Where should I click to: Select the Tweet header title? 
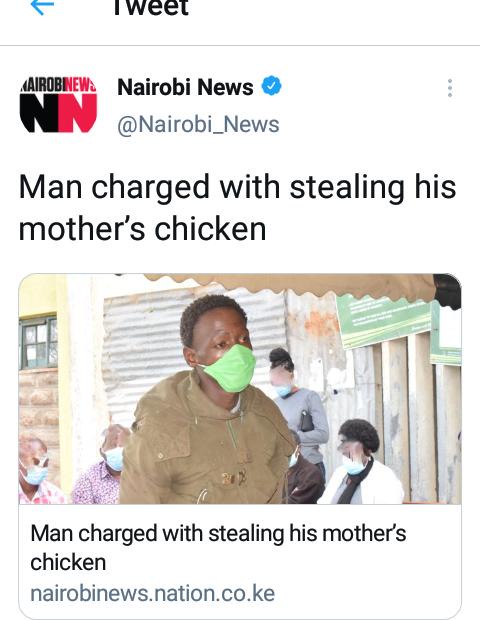tap(151, 8)
